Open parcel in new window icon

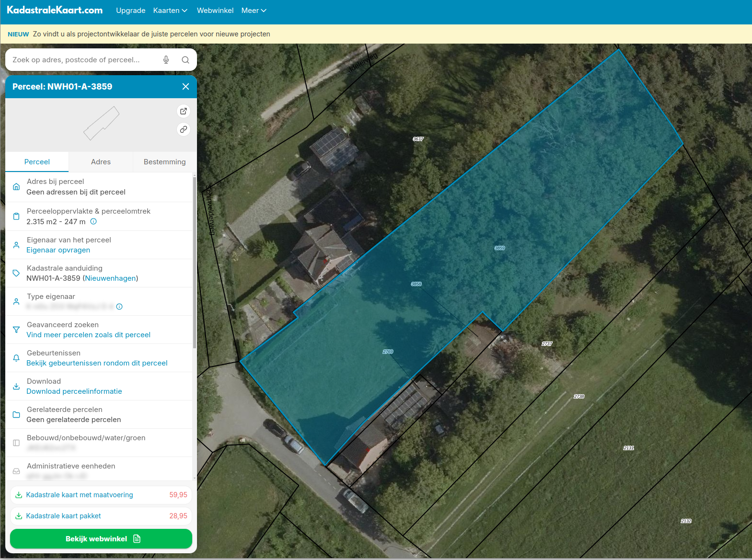click(184, 111)
